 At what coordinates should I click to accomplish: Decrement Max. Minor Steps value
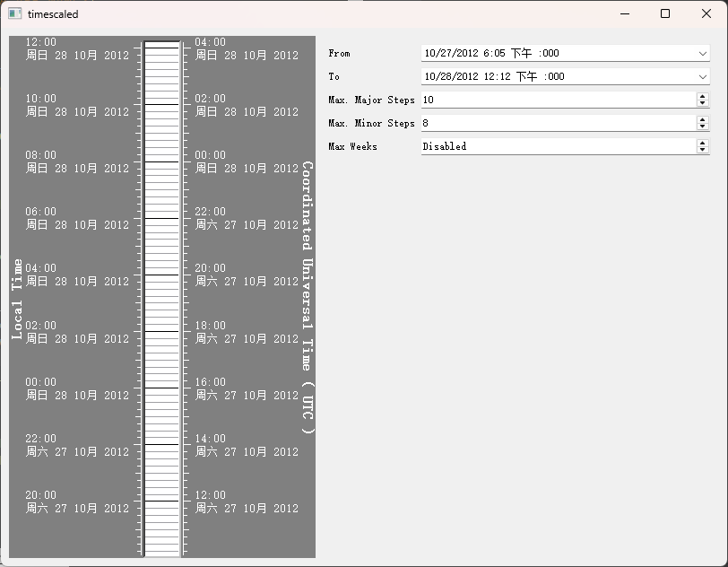703,126
